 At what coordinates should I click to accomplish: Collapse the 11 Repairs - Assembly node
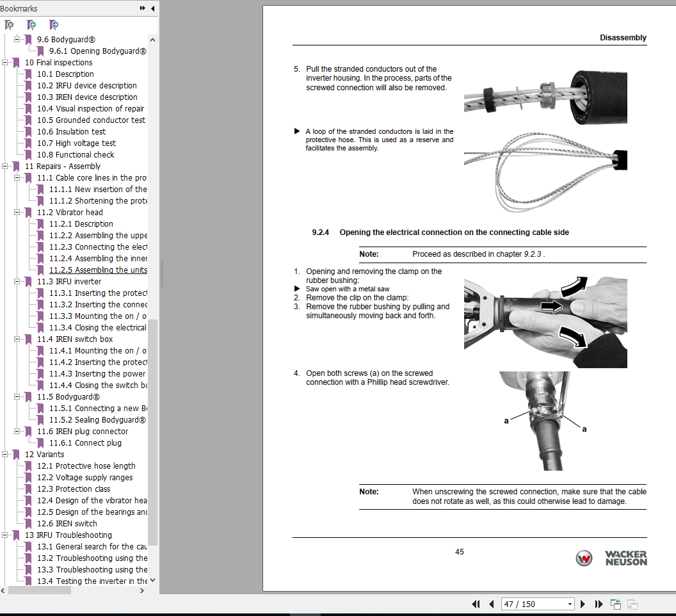[4, 166]
